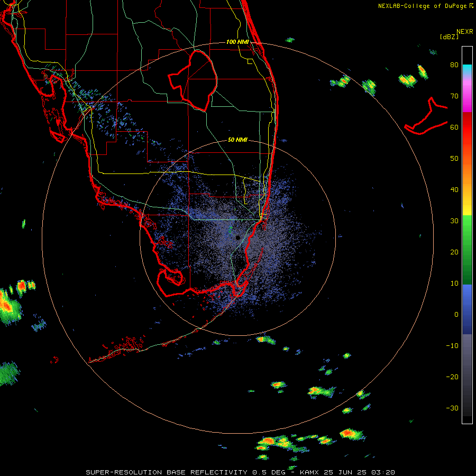Click the green segment of the color bar
The image size is (476, 476).
(467, 250)
